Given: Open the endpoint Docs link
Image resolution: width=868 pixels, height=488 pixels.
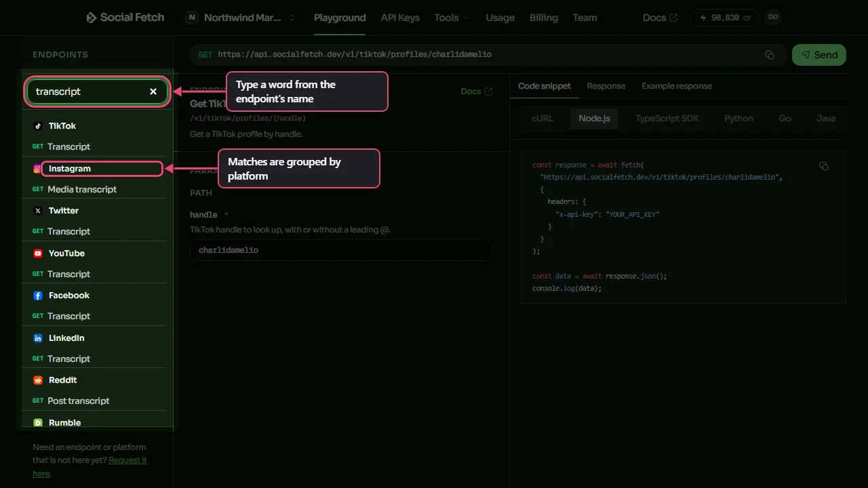Looking at the screenshot, I should click(x=477, y=91).
